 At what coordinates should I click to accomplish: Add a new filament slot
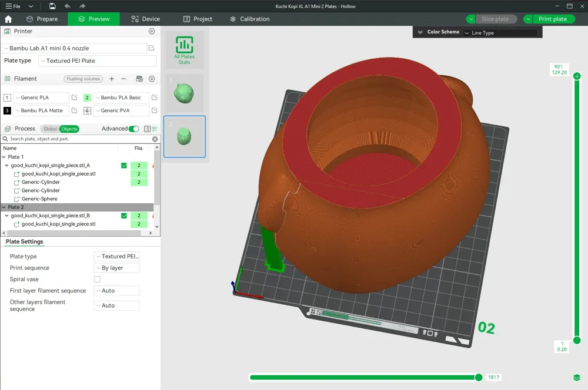(x=111, y=79)
